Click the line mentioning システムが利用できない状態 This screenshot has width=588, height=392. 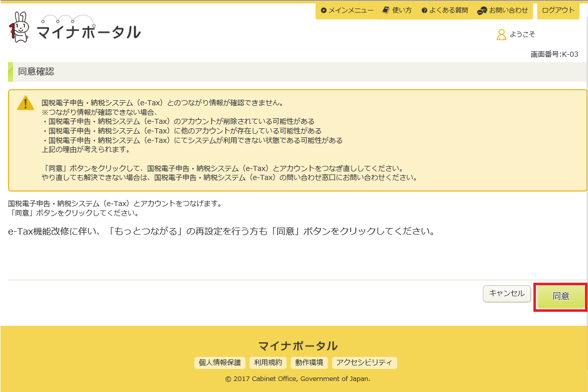[x=192, y=140]
